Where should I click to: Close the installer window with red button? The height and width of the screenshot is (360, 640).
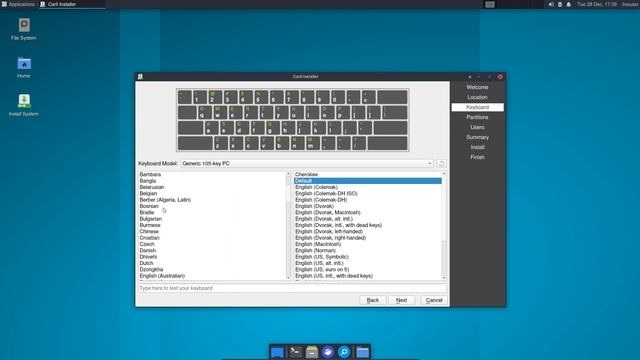click(x=500, y=76)
